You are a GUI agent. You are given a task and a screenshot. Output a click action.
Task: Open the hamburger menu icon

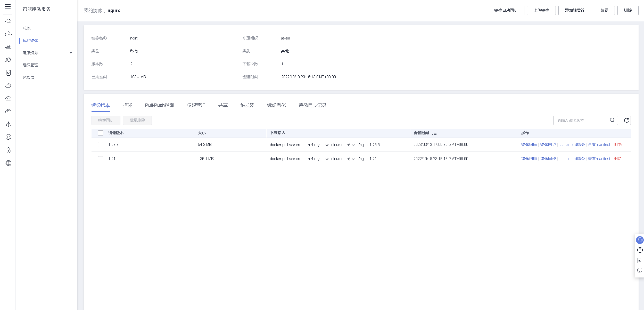(8, 7)
